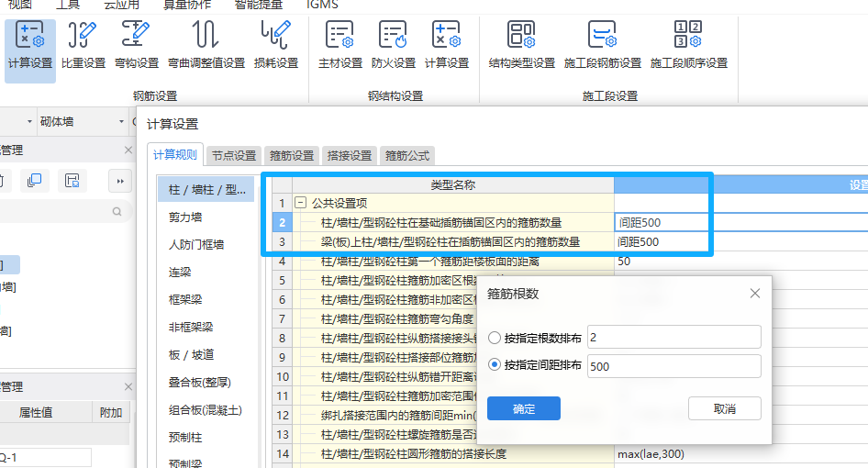The image size is (868, 468).
Task: Click the 间距500 cell in row 2
Action: 740,223
